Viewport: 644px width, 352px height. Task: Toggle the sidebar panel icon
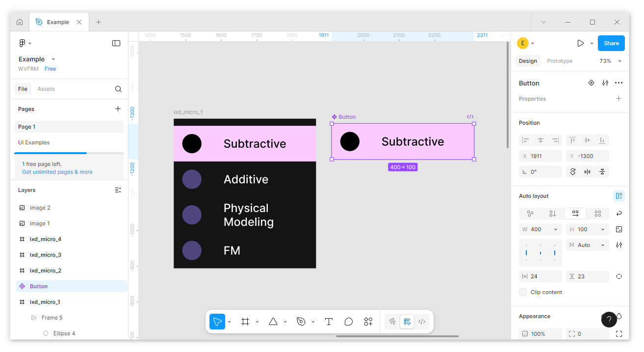[x=116, y=43]
